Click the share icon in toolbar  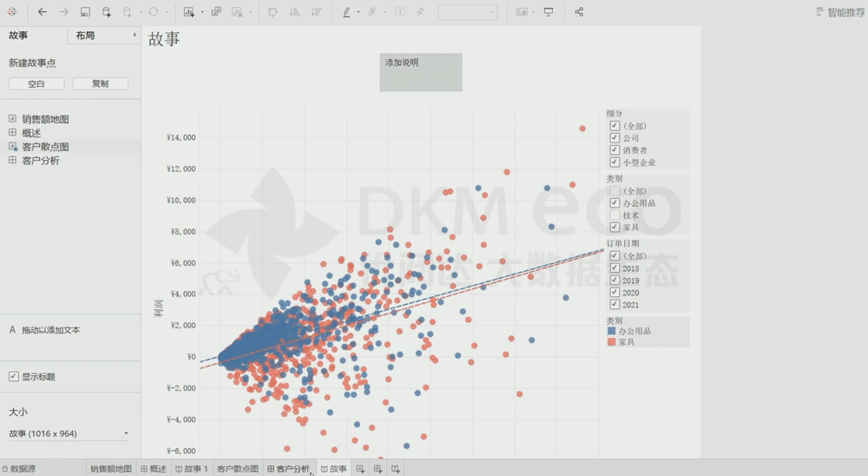point(579,12)
